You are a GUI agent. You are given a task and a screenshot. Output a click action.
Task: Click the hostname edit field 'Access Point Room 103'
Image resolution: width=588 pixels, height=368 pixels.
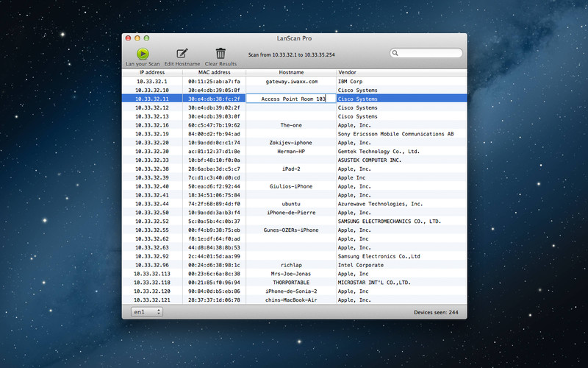click(291, 99)
